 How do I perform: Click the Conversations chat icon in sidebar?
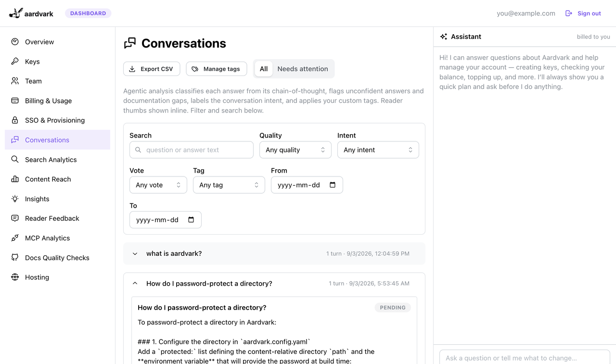tap(15, 140)
